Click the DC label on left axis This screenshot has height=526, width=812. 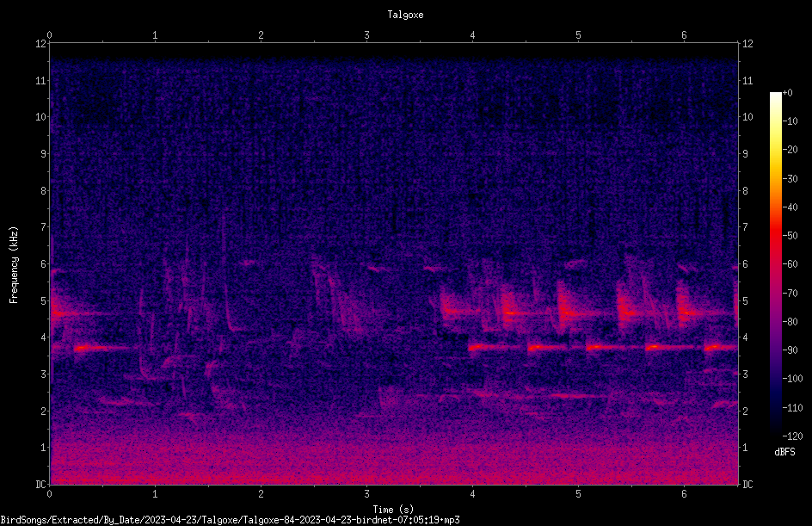coord(41,485)
